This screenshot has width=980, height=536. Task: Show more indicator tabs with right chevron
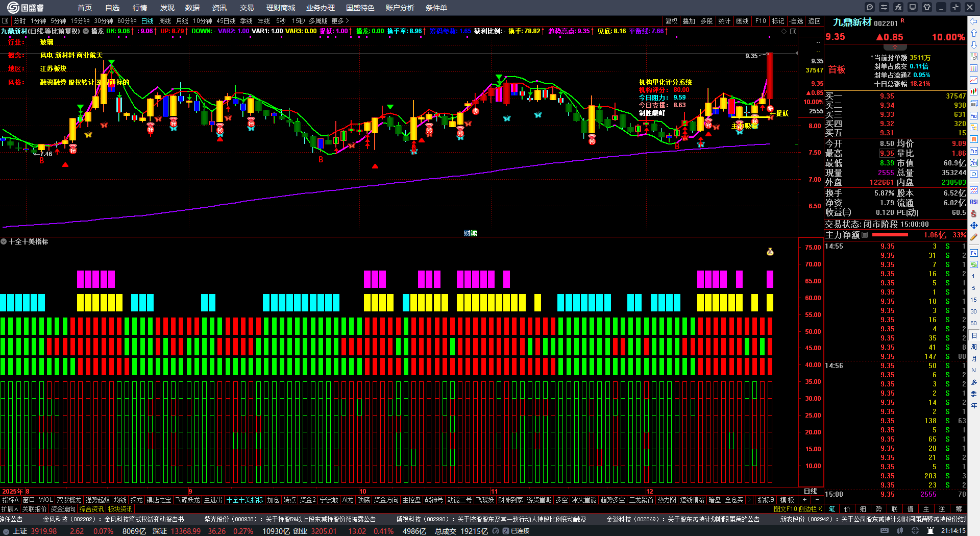(x=749, y=500)
